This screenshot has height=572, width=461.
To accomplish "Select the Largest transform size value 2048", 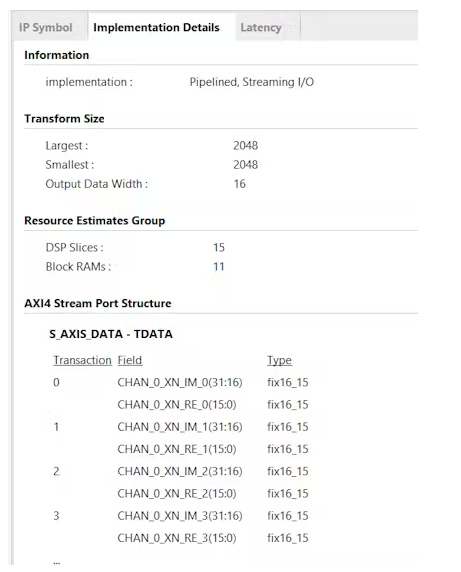I will pyautogui.click(x=245, y=146).
